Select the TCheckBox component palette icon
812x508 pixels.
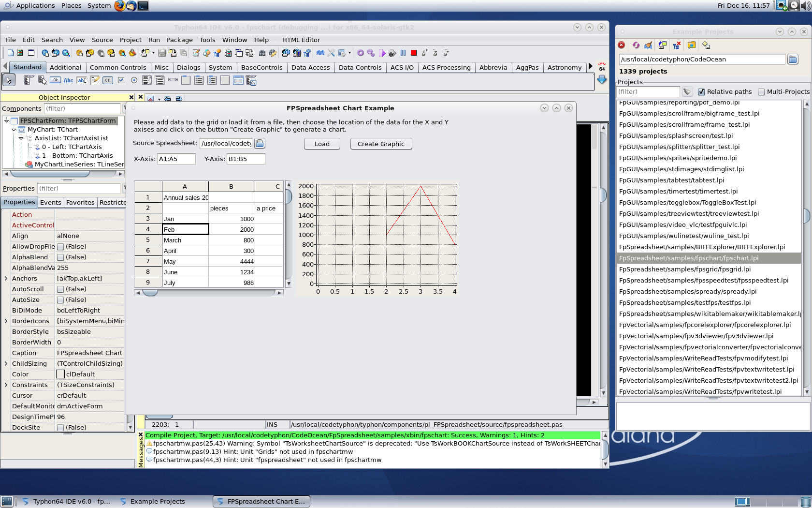(x=121, y=80)
